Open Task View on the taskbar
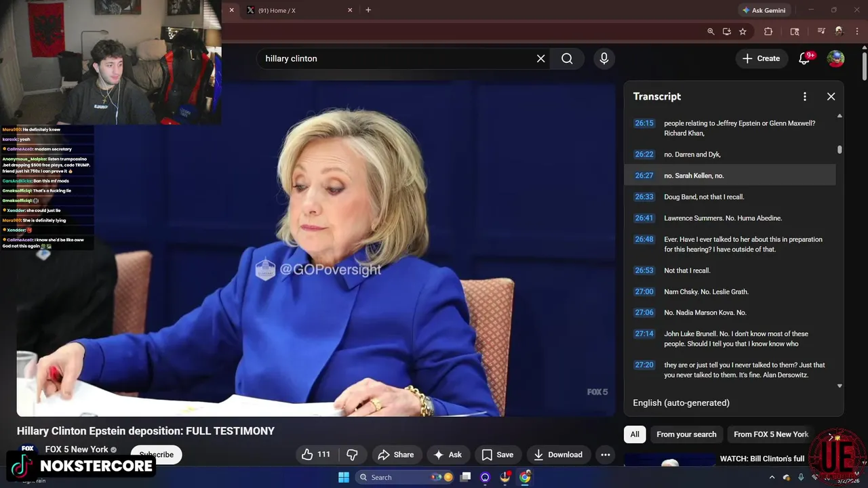This screenshot has width=868, height=488. tap(465, 477)
